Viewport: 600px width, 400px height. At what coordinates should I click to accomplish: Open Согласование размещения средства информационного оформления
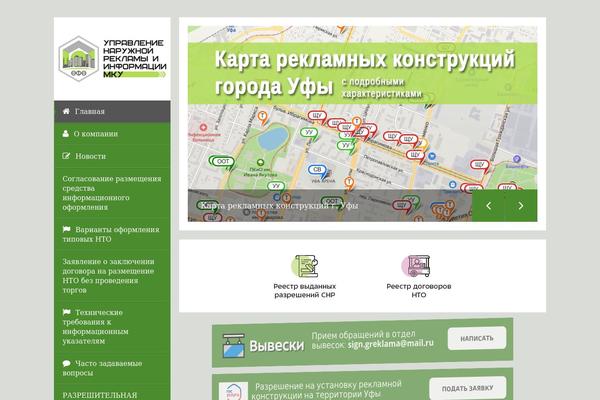(112, 193)
